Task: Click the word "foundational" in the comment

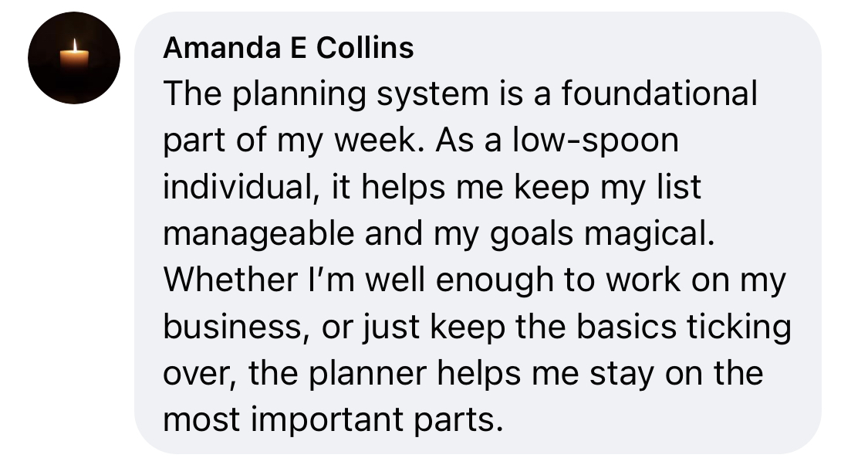Action: 659,94
